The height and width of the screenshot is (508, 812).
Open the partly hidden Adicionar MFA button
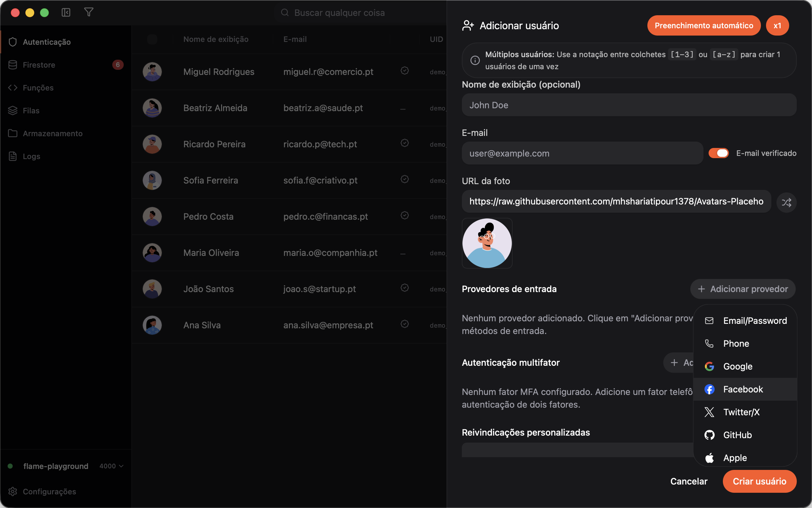click(678, 363)
